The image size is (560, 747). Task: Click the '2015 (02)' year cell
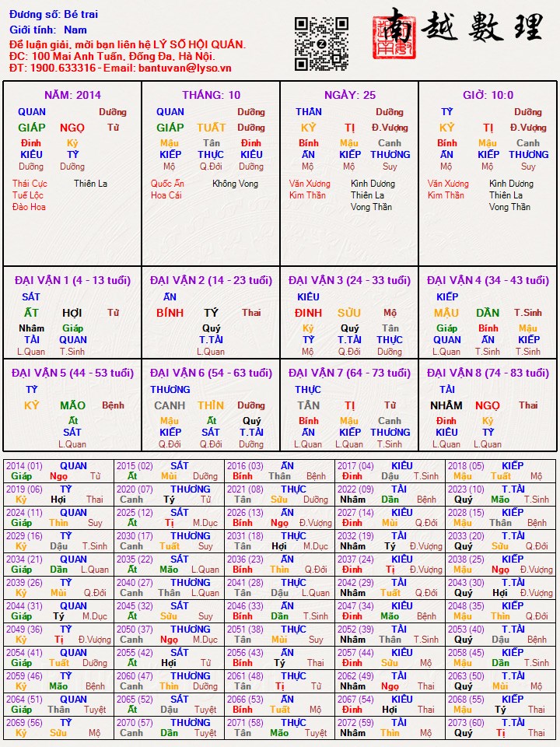coord(169,472)
